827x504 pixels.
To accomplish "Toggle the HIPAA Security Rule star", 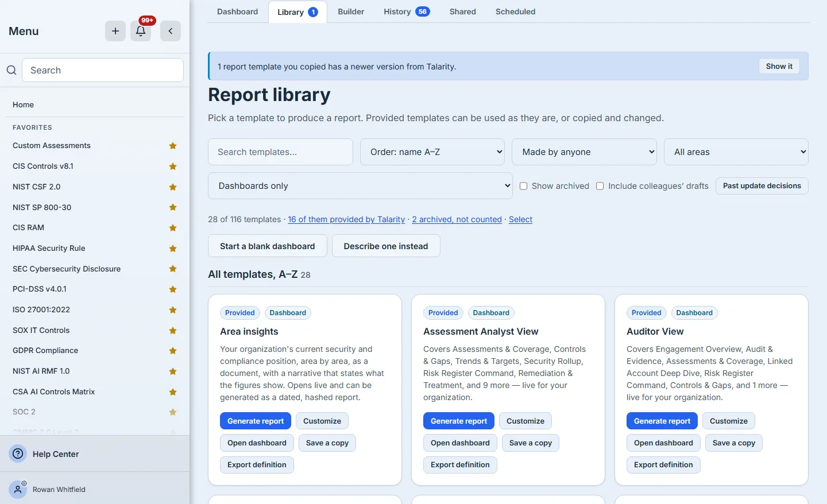I will click(x=173, y=249).
